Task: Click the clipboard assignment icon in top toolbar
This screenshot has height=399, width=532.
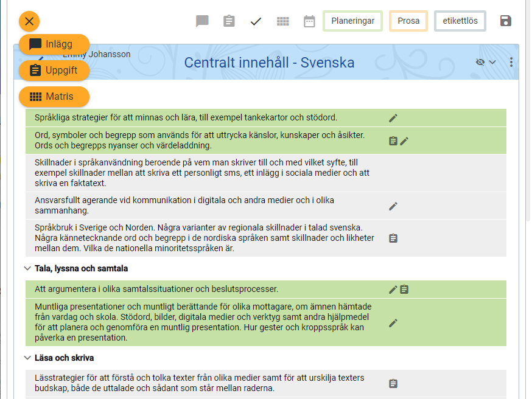Action: coord(229,21)
